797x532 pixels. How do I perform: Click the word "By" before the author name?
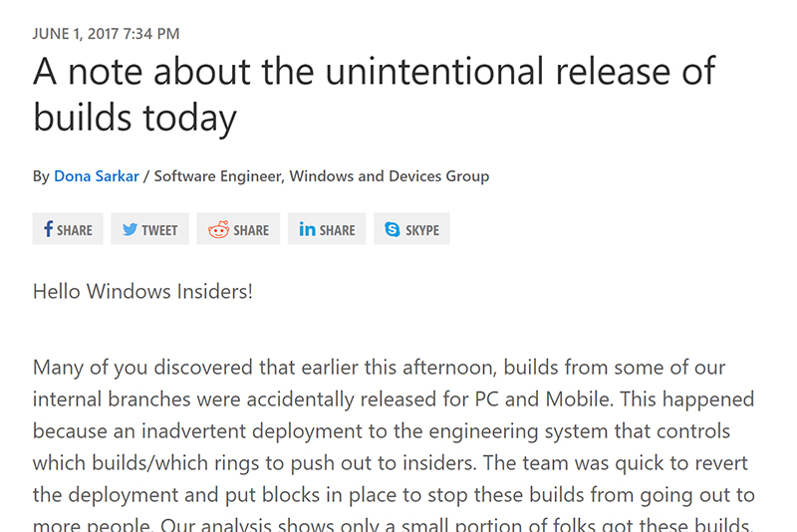click(x=41, y=176)
